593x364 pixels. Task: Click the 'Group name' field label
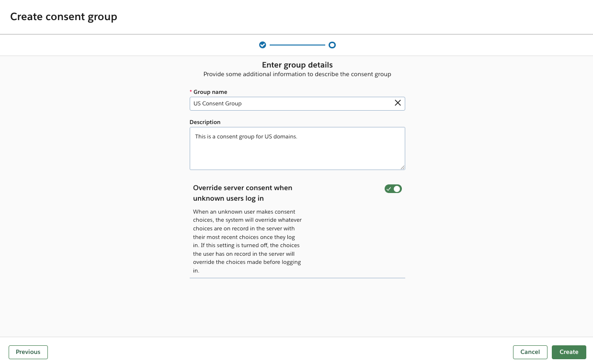210,92
